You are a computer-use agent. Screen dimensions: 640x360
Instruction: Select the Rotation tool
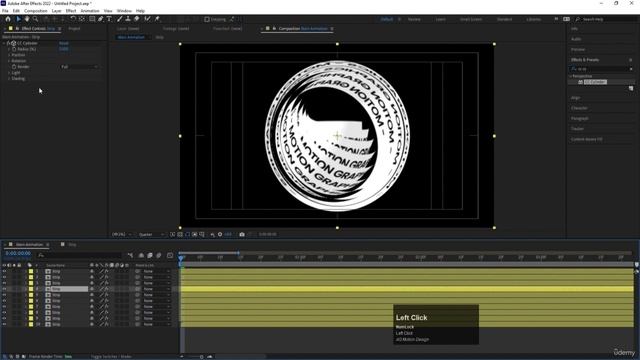click(73, 19)
